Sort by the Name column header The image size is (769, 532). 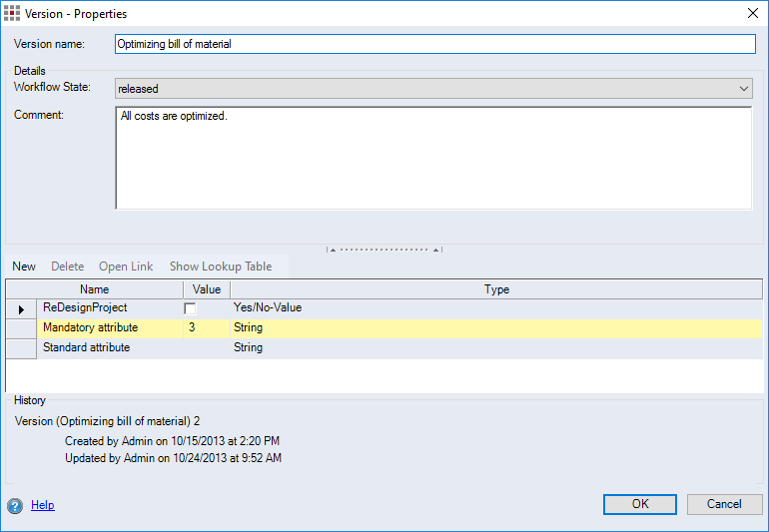tap(94, 289)
